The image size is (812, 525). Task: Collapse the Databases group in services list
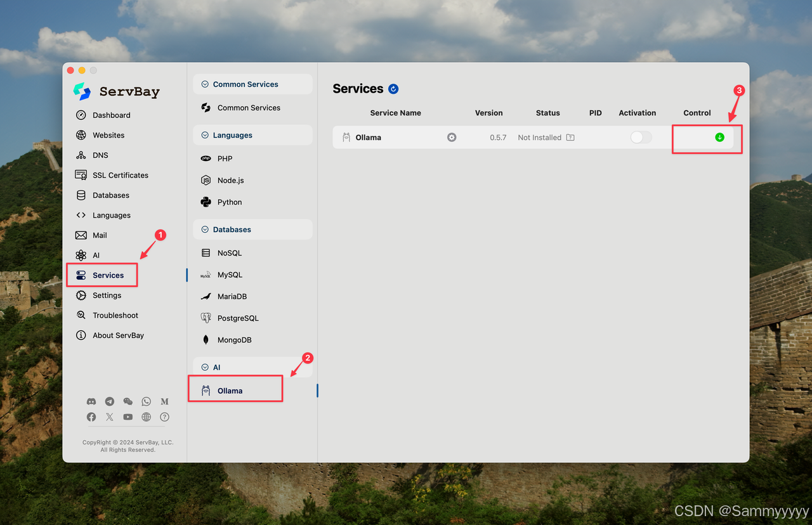[252, 230]
